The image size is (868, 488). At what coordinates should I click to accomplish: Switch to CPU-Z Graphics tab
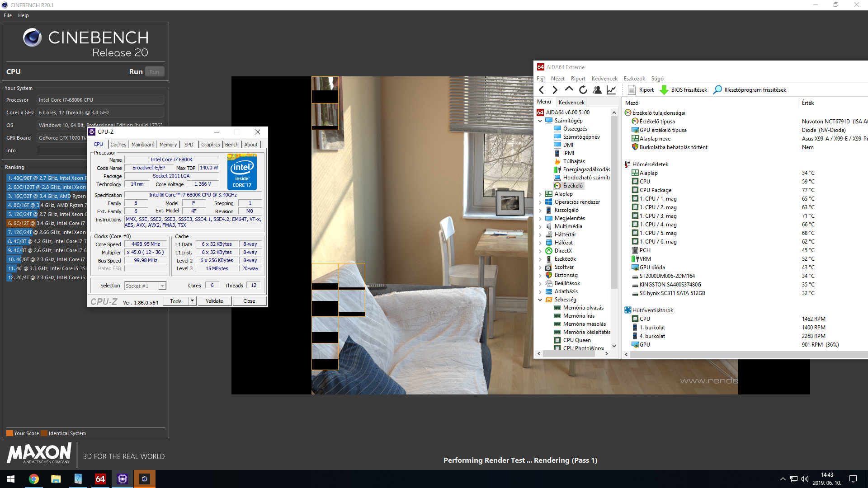coord(211,145)
